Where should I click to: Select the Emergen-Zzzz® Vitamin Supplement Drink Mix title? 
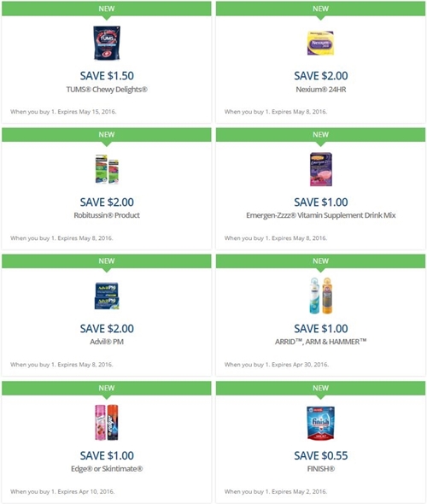tap(320, 215)
